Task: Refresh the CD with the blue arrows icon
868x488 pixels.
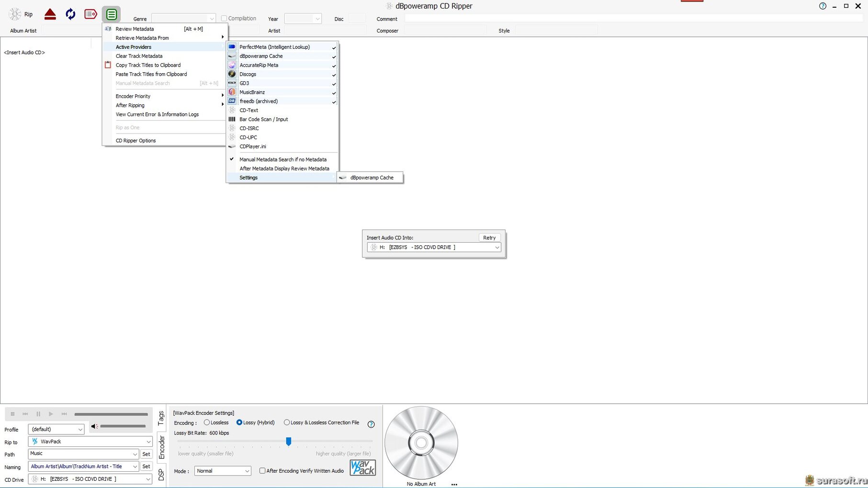Action: tap(70, 14)
